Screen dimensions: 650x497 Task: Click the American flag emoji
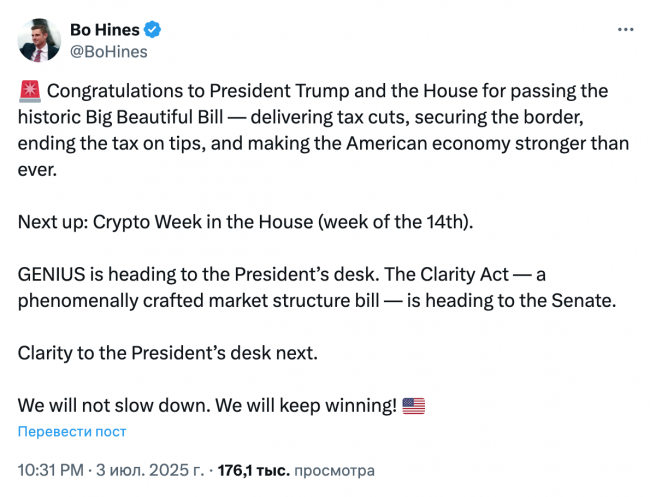point(413,406)
